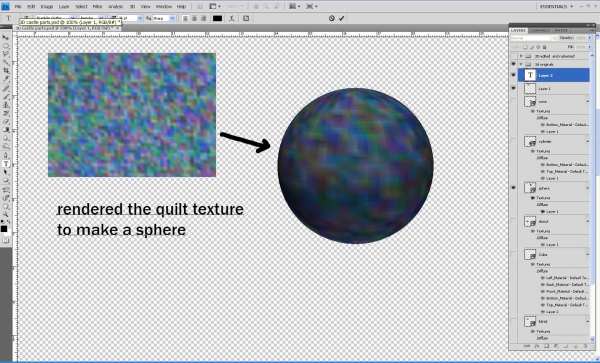The width and height of the screenshot is (600, 363).
Task: Expand the 3D edited folder group
Action: tap(521, 56)
